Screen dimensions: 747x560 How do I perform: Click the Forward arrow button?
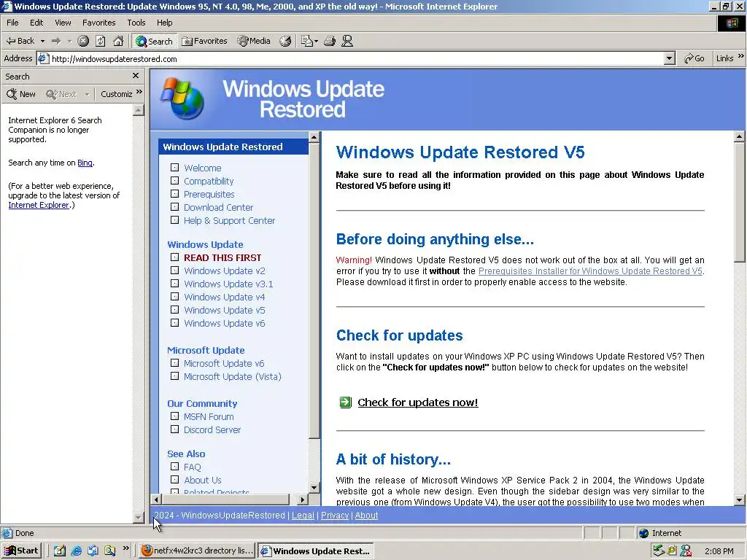pos(56,41)
